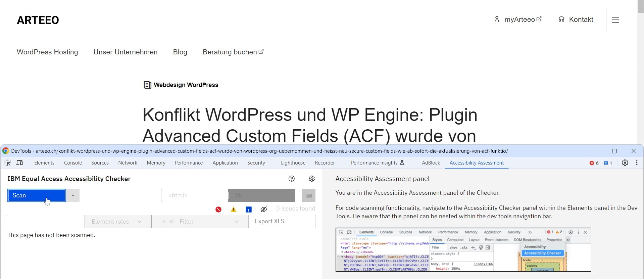Screen dimensions: 644x279
Task: Open DevTools more options menu
Action: 637,163
